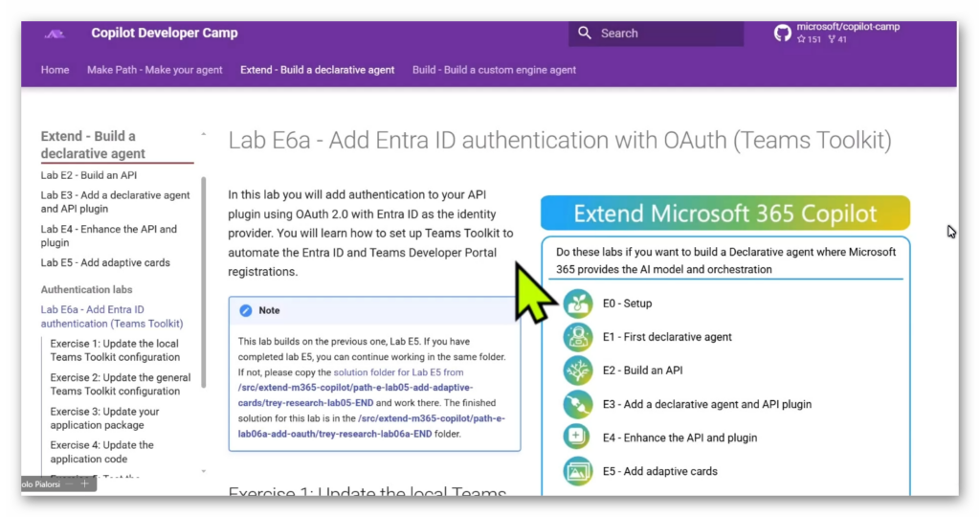The height and width of the screenshot is (517, 980).
Task: Click E3 - Add a declarative agent and API plugin label
Action: 707,404
